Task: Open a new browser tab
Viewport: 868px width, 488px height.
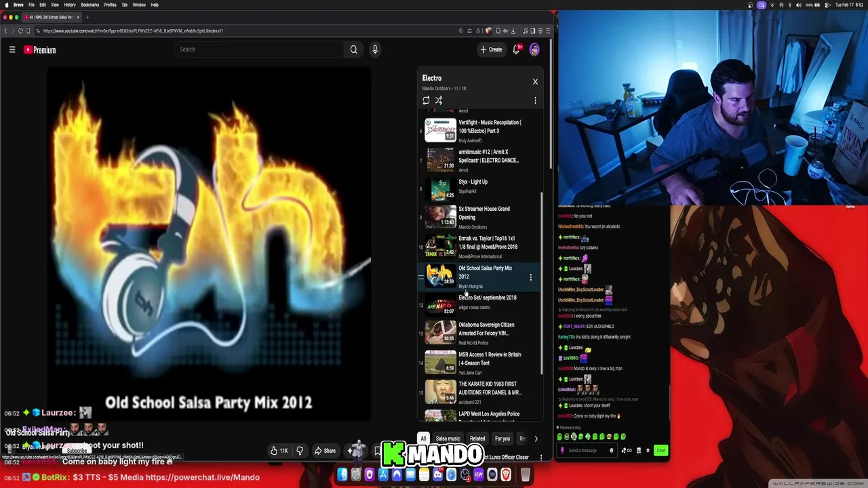Action: tap(87, 17)
